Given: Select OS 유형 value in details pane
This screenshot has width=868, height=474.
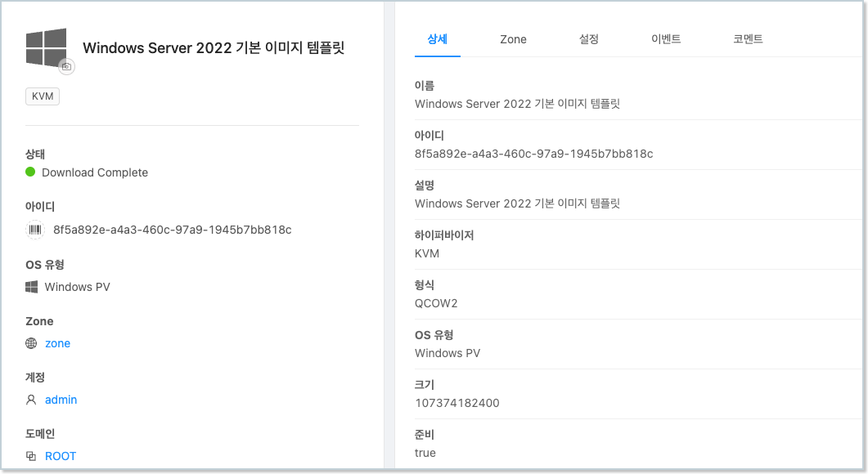Looking at the screenshot, I should pyautogui.click(x=447, y=353).
